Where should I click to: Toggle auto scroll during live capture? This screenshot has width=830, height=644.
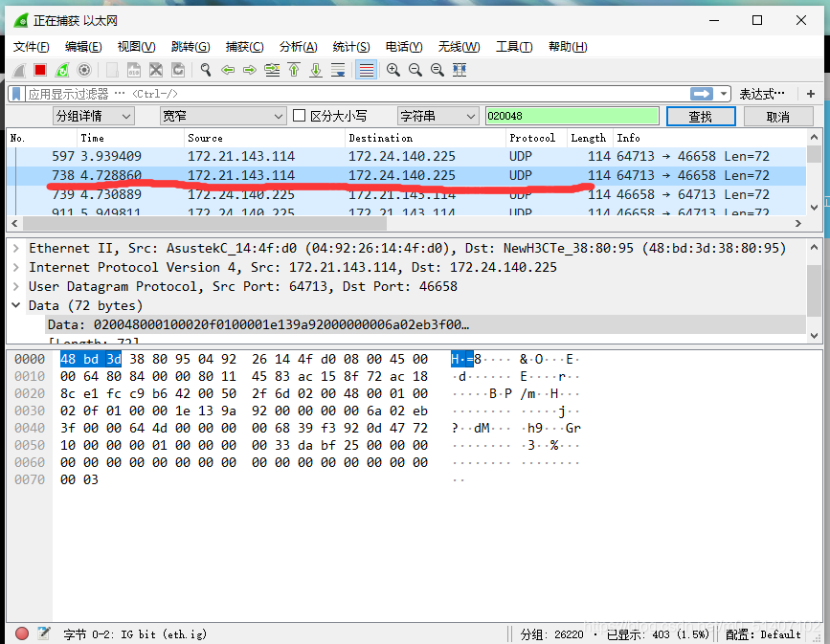pyautogui.click(x=338, y=70)
